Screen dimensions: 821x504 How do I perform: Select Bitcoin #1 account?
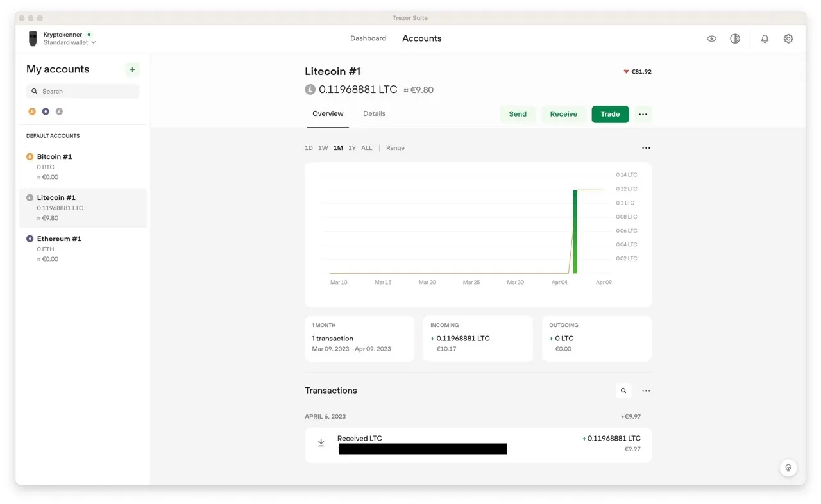pos(83,167)
